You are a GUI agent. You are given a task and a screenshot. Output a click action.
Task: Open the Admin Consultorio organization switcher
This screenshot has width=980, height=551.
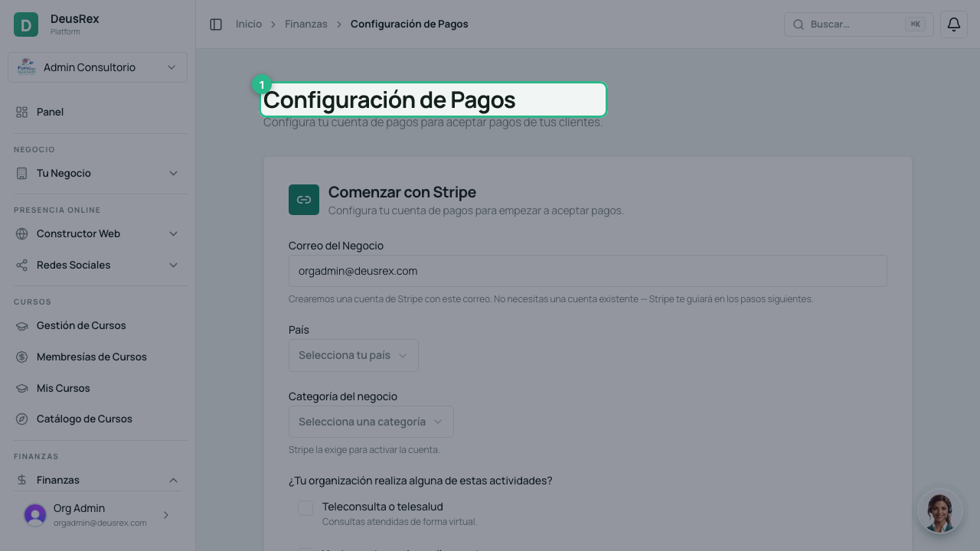point(97,67)
